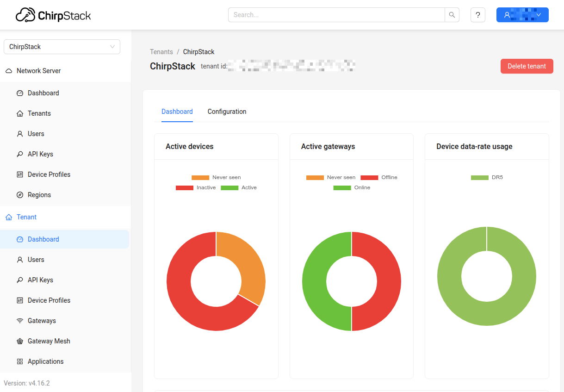The height and width of the screenshot is (392, 564).
Task: Switch to the Configuration tab
Action: [x=227, y=112]
